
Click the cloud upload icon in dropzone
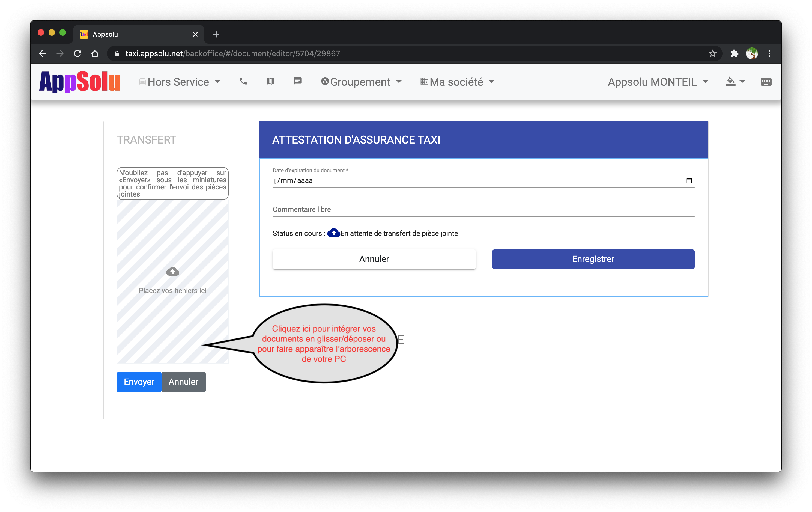point(173,272)
